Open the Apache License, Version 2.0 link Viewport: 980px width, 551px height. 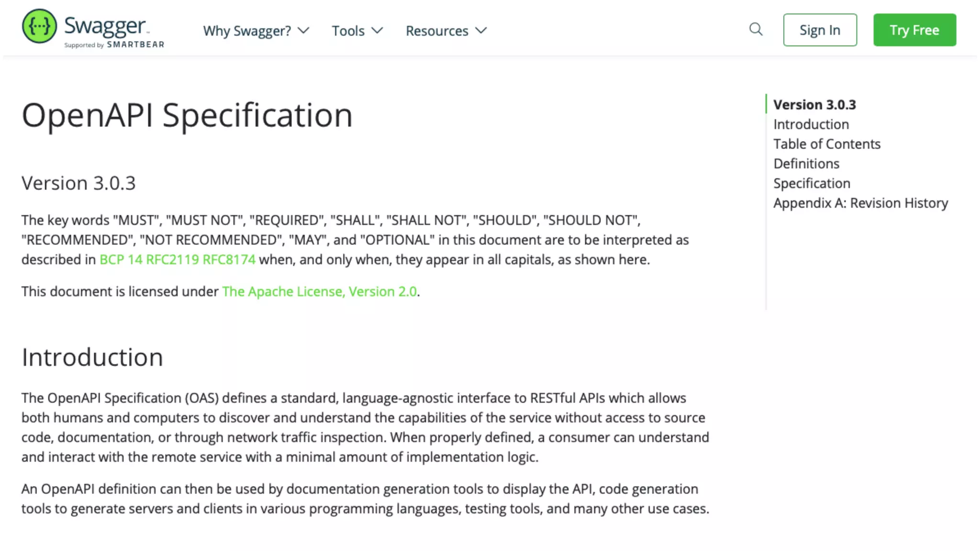[x=319, y=292]
